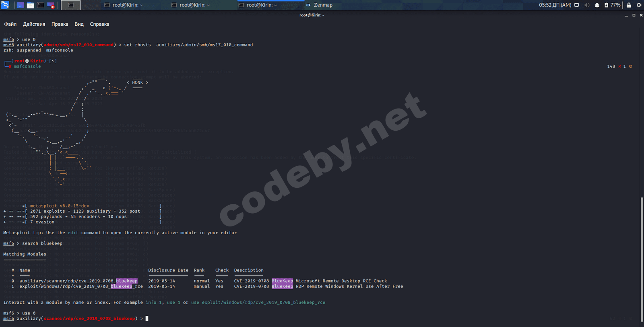
Task: Open the Вид menu
Action: pos(79,24)
